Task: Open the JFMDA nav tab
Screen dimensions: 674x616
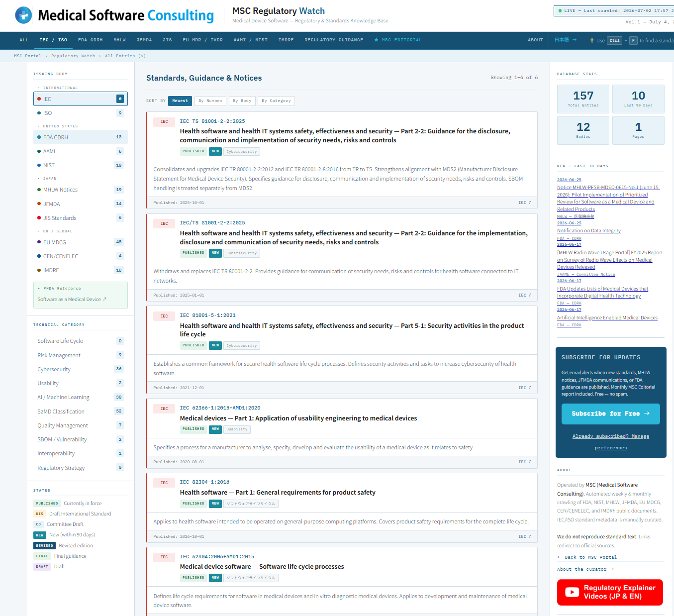Action: [144, 40]
